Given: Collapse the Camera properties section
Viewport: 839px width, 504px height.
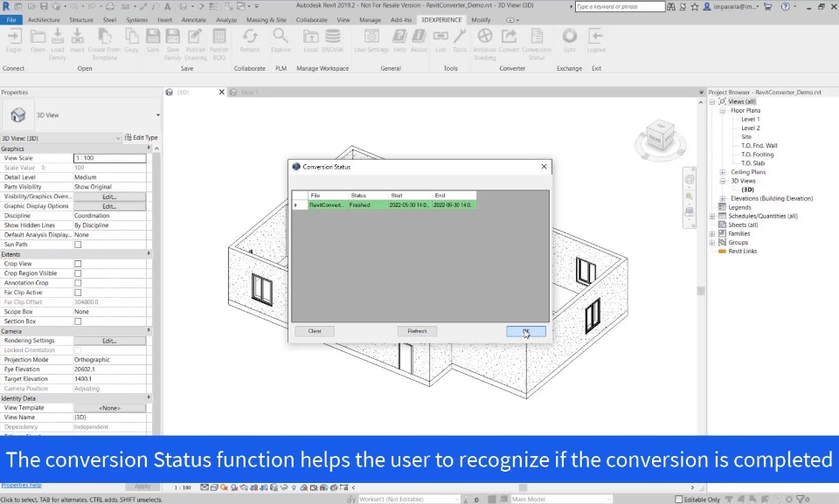Looking at the screenshot, I should click(149, 331).
